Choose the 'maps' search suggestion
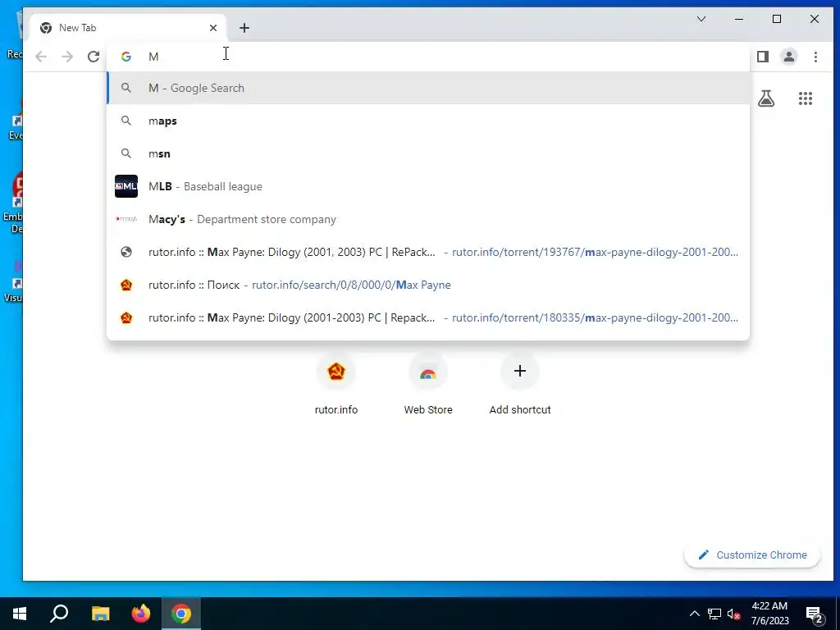 (x=428, y=121)
